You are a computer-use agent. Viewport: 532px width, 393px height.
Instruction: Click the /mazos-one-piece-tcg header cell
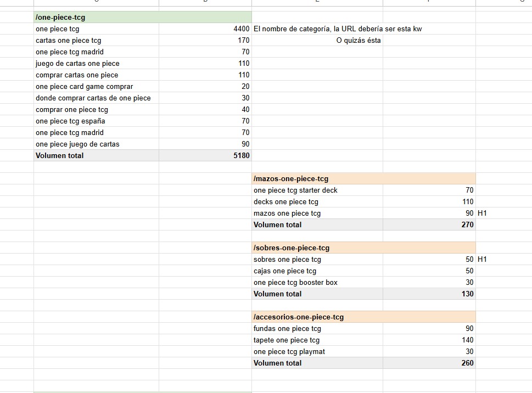pos(363,179)
